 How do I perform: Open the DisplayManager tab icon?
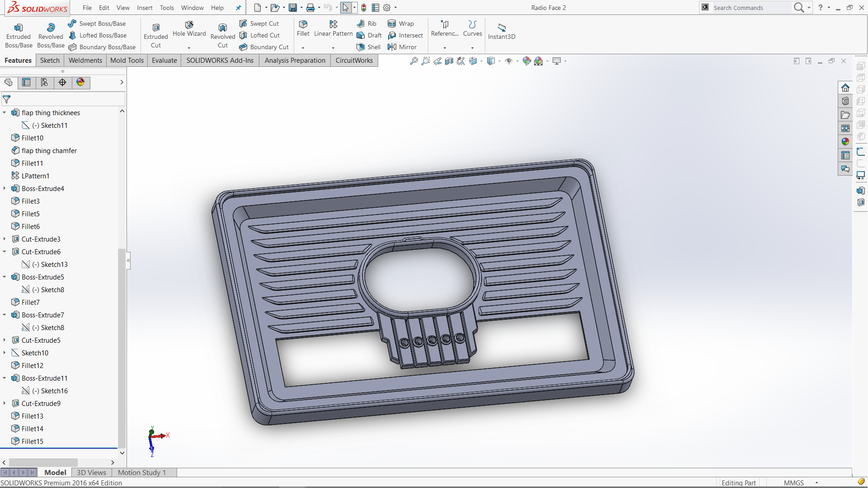click(80, 82)
